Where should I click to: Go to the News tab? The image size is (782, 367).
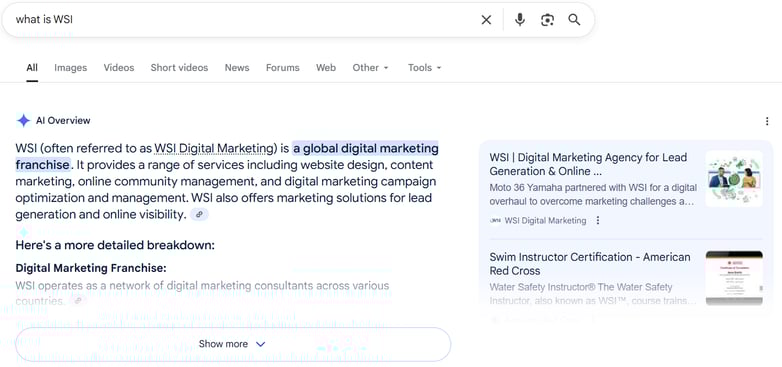tap(237, 68)
